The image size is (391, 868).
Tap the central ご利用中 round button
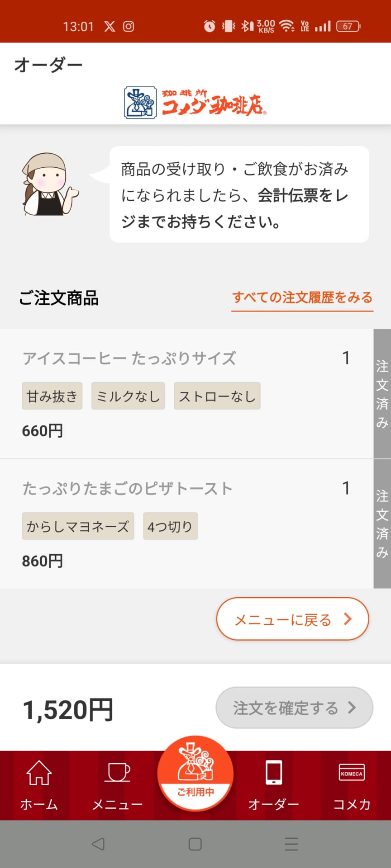click(195, 773)
